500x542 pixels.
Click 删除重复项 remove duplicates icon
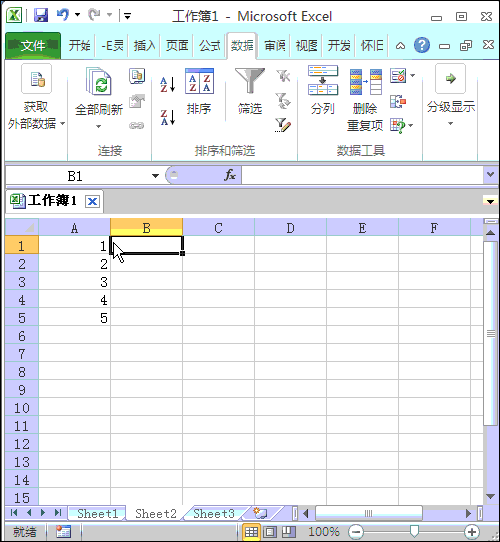click(365, 100)
